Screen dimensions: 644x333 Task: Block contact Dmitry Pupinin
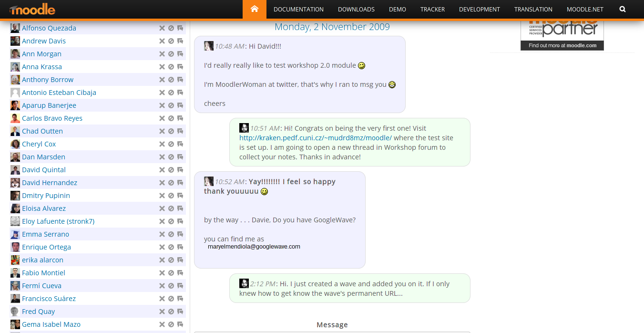(x=171, y=196)
